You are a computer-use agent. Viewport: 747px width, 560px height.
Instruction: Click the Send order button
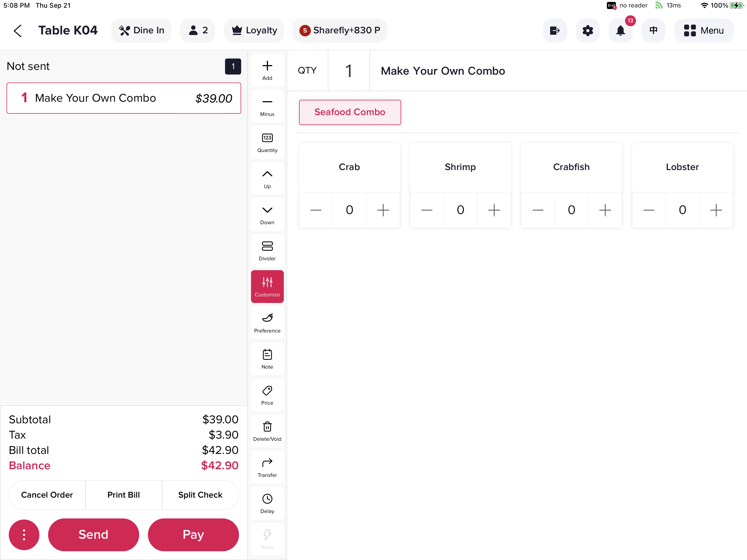tap(94, 534)
